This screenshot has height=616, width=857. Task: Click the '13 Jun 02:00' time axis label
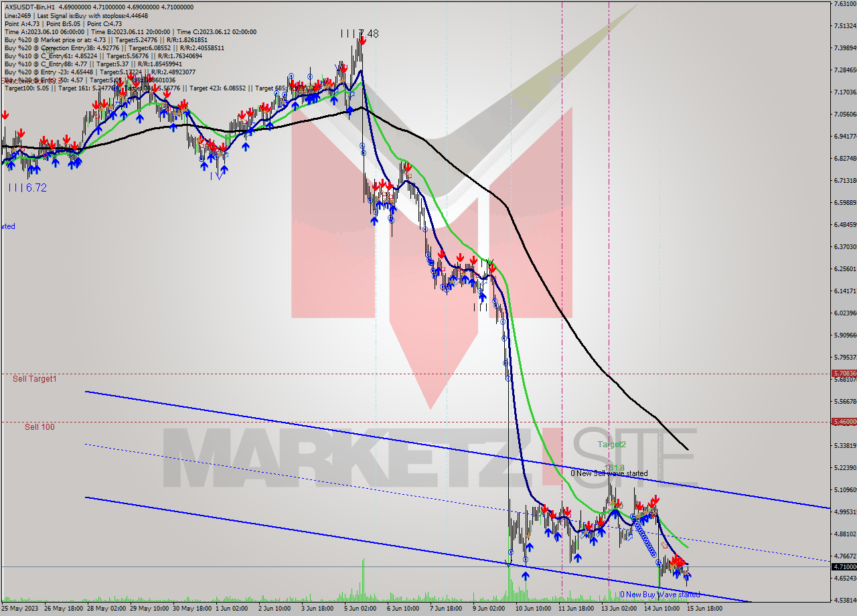coord(621,609)
